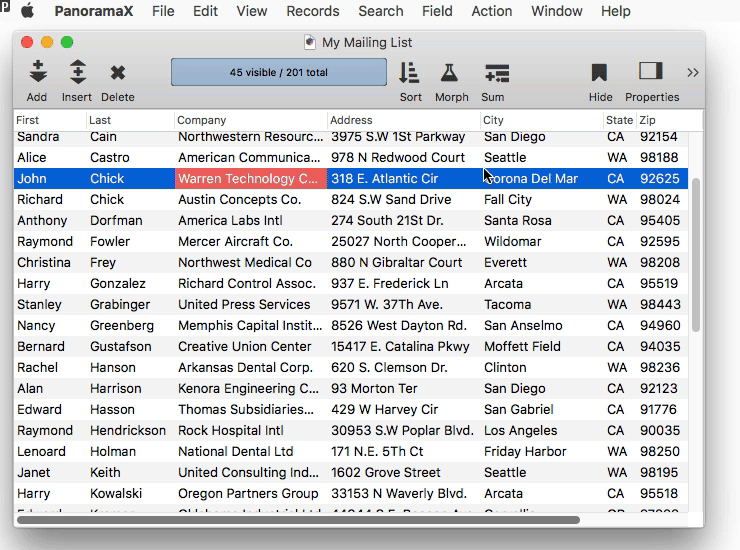Viewport: 740px width, 550px height.
Task: Toggle the Properties panel
Action: (651, 72)
